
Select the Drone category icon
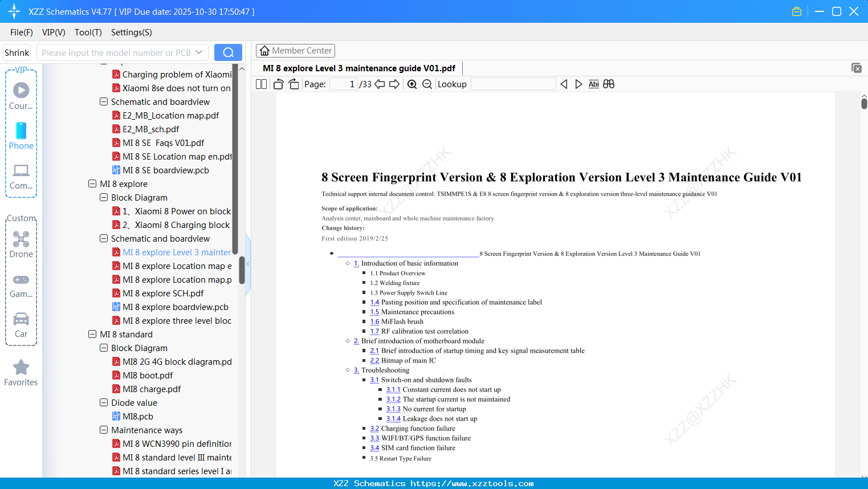tap(21, 244)
